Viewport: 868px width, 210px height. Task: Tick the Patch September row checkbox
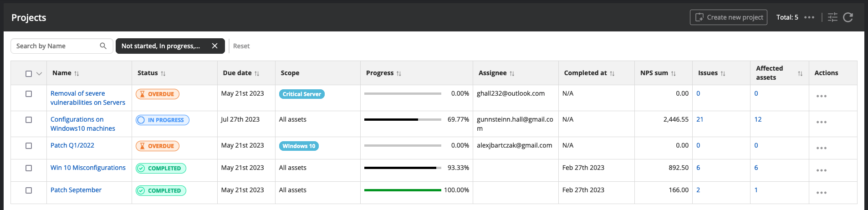tap(29, 190)
